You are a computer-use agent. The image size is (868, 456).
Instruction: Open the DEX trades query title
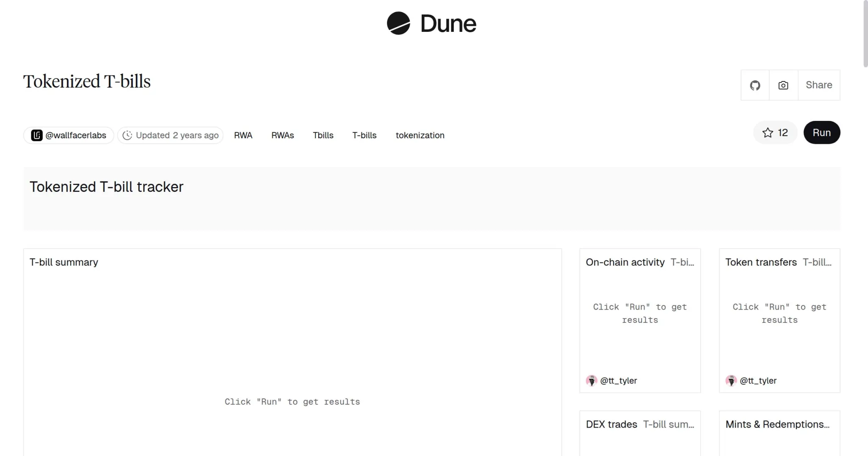pos(611,424)
